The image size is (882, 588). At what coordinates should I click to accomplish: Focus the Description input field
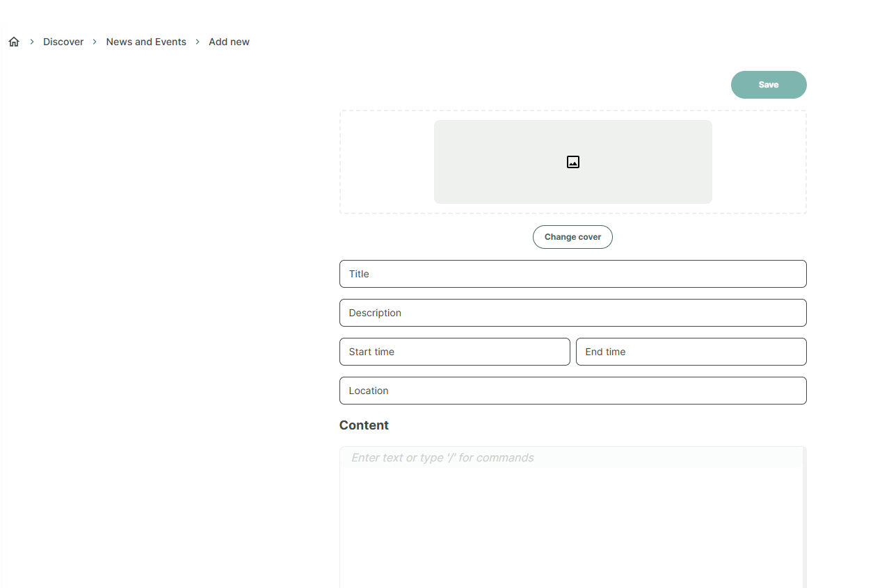[x=573, y=313]
